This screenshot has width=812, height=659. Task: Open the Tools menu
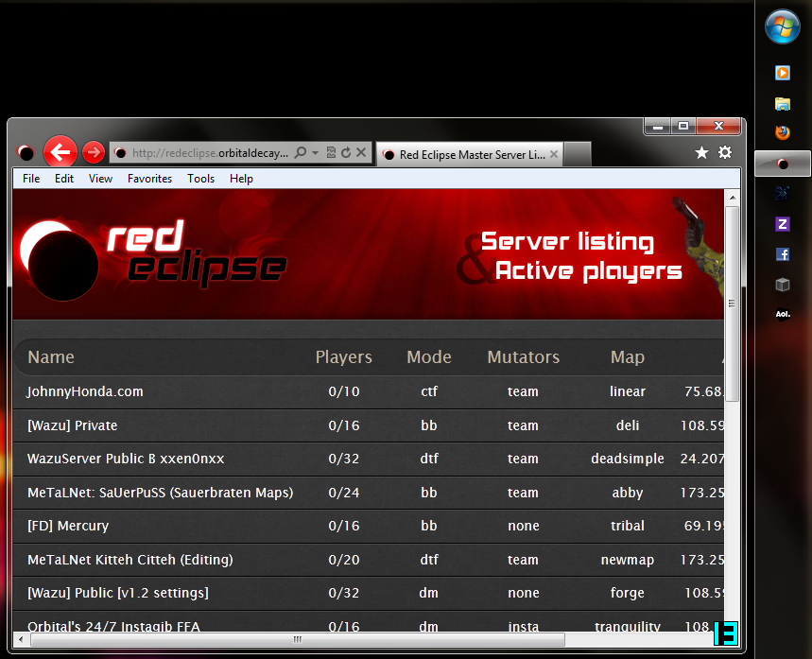201,179
